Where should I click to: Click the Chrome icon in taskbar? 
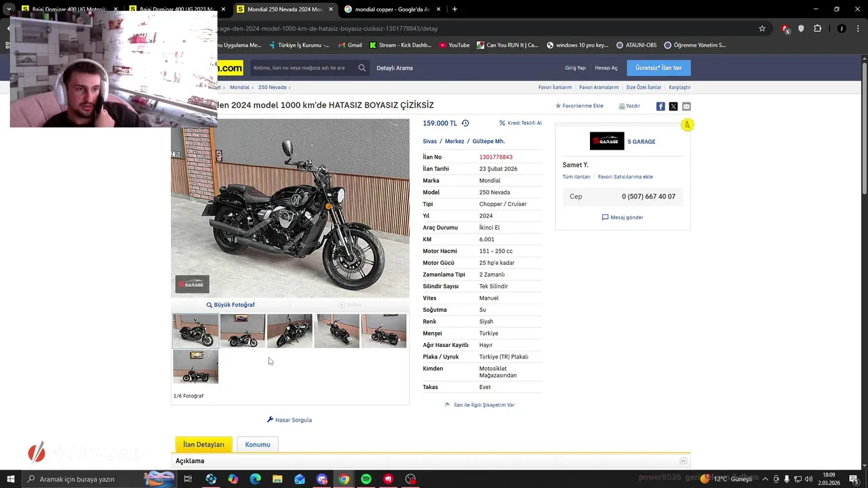[344, 479]
